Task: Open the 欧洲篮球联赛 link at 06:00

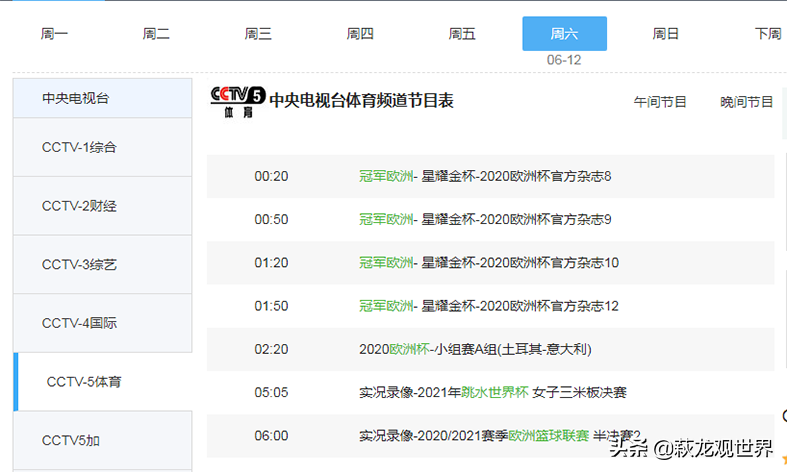Action: (x=549, y=435)
